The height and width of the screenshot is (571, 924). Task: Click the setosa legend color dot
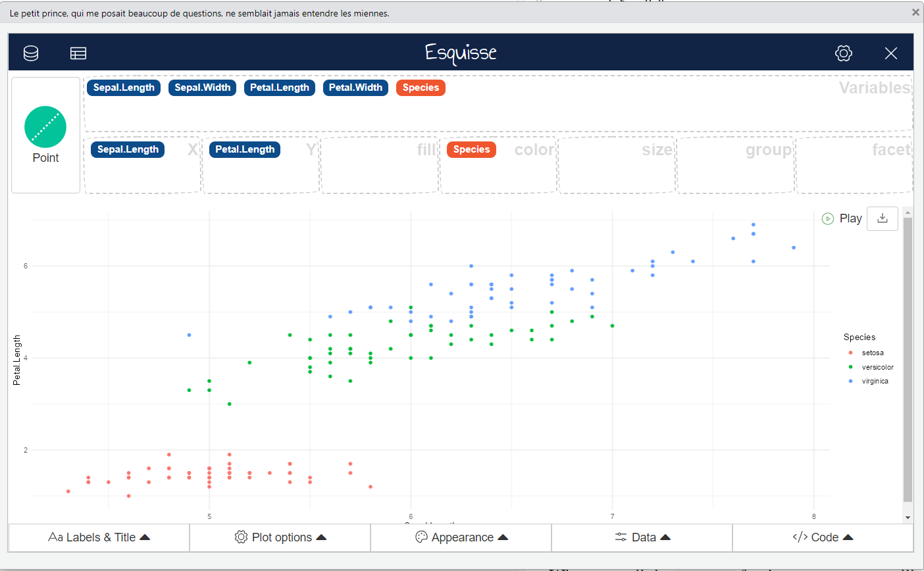tap(851, 353)
